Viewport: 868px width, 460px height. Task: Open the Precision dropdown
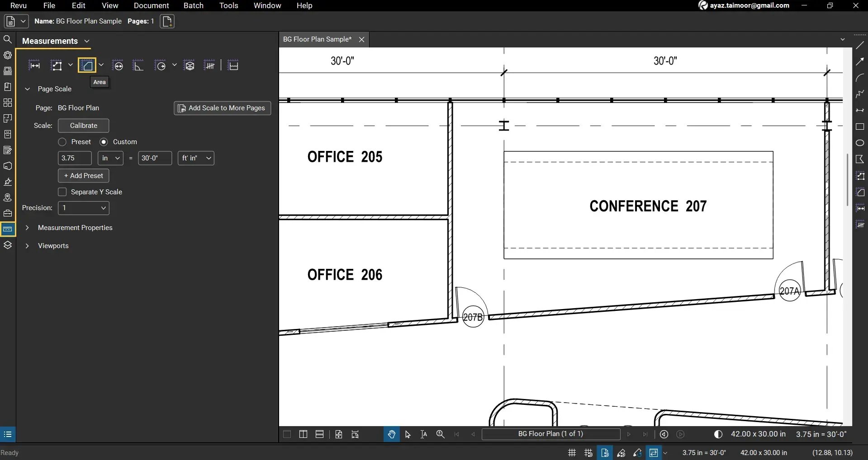coord(84,208)
